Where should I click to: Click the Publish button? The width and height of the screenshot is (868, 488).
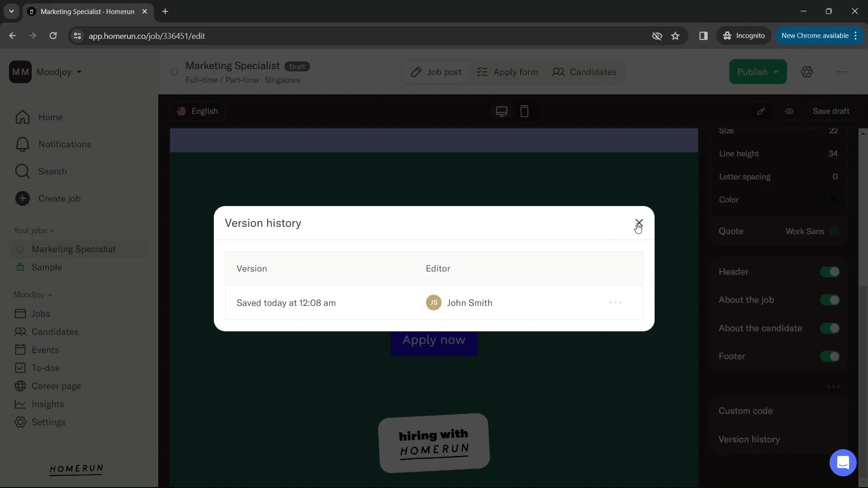[x=754, y=71]
